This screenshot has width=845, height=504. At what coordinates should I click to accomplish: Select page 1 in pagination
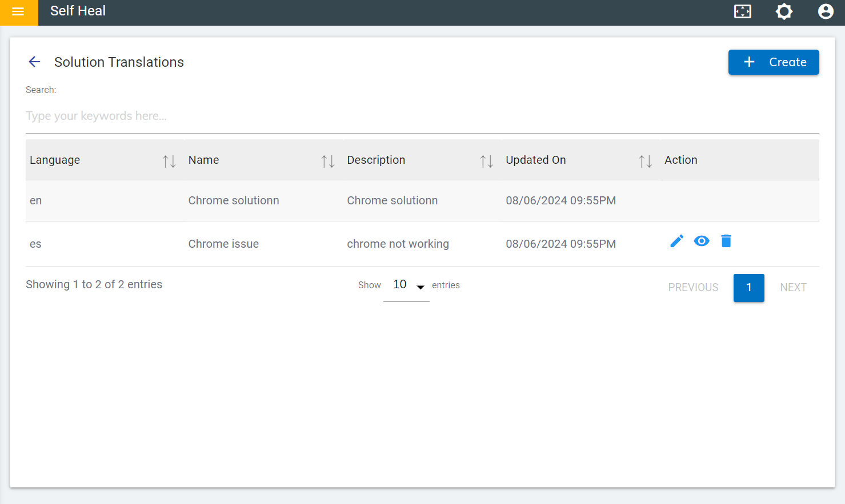click(748, 288)
